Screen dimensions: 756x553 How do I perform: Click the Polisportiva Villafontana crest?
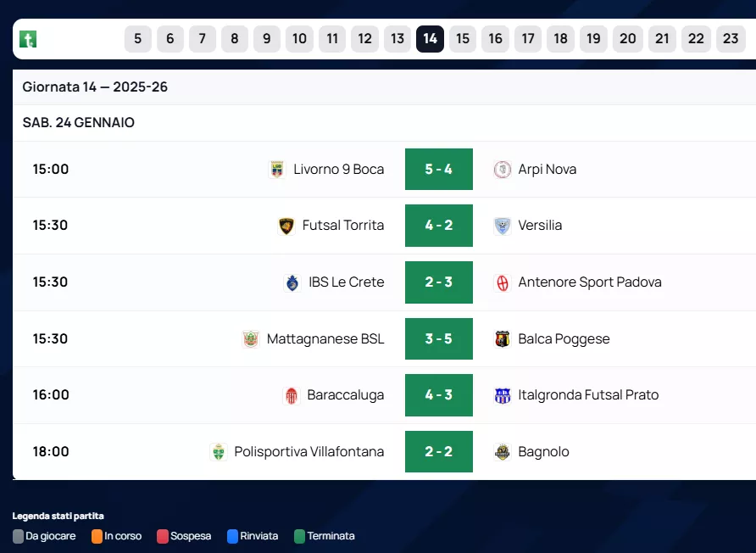[x=219, y=452]
